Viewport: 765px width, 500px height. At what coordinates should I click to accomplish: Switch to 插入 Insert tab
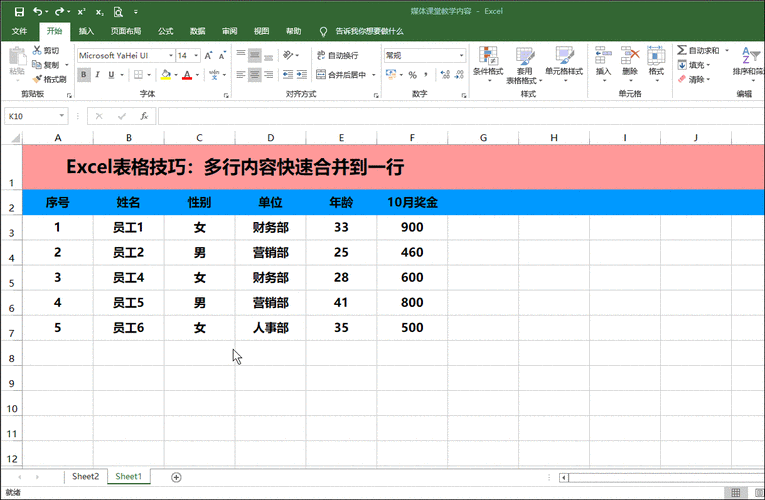coord(86,31)
